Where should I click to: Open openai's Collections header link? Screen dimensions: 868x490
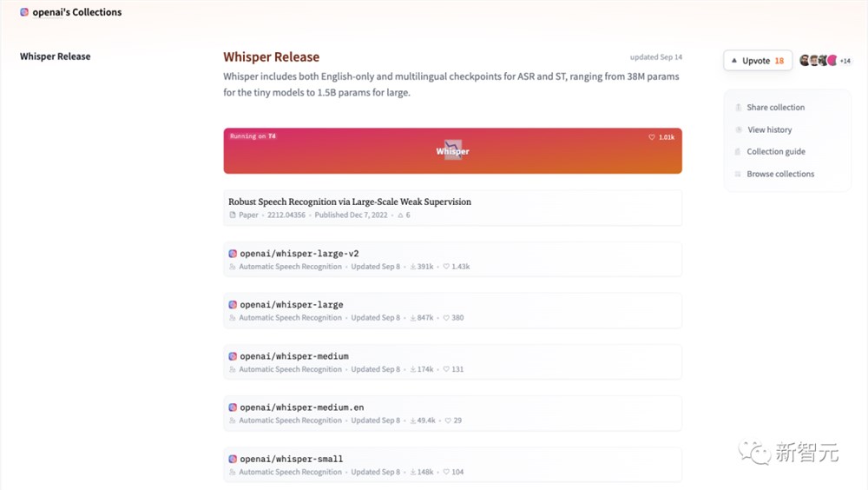pos(76,12)
